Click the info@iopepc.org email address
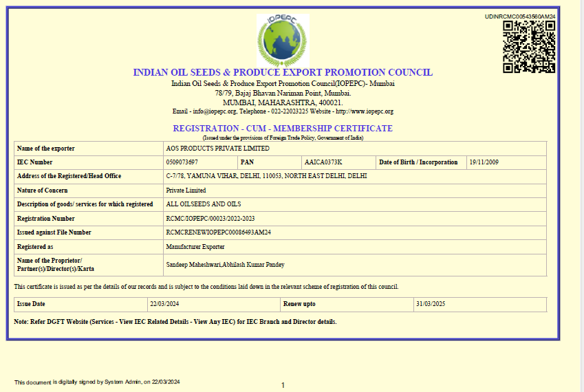 click(215, 111)
